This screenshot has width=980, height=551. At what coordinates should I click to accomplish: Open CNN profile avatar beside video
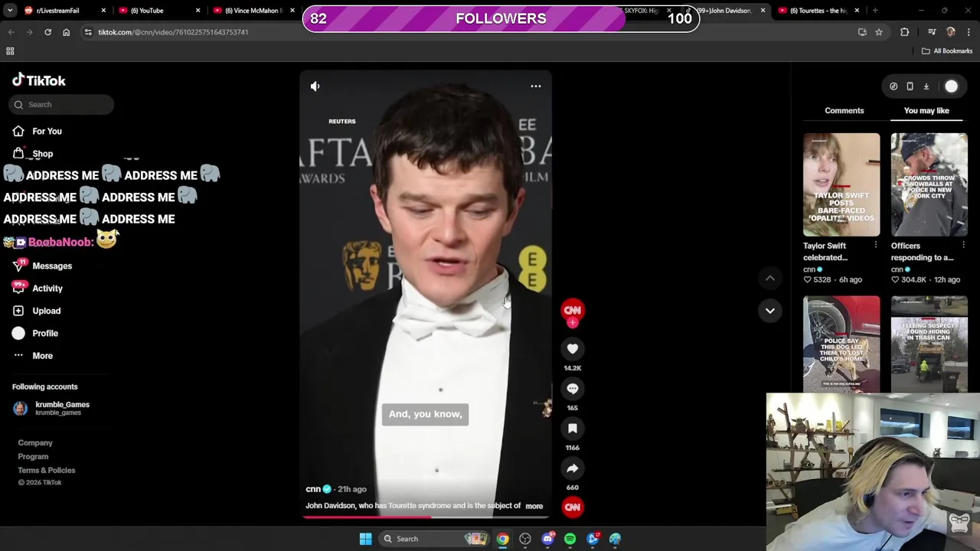(x=573, y=309)
